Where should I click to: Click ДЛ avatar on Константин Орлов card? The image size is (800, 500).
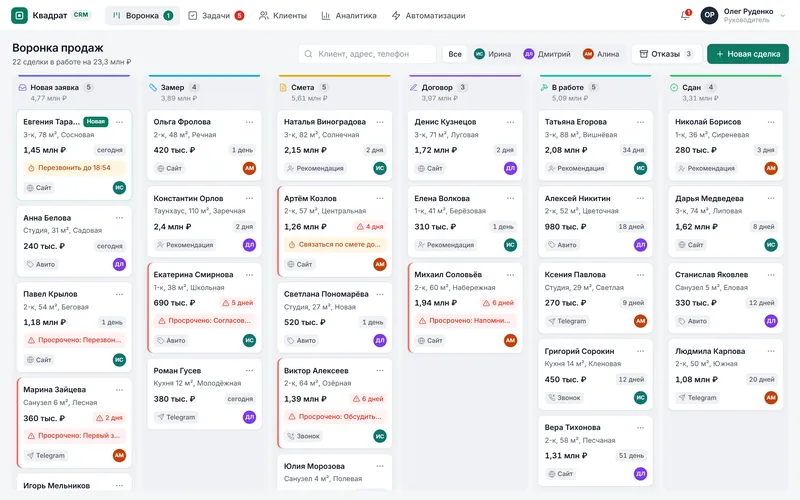[x=249, y=245]
